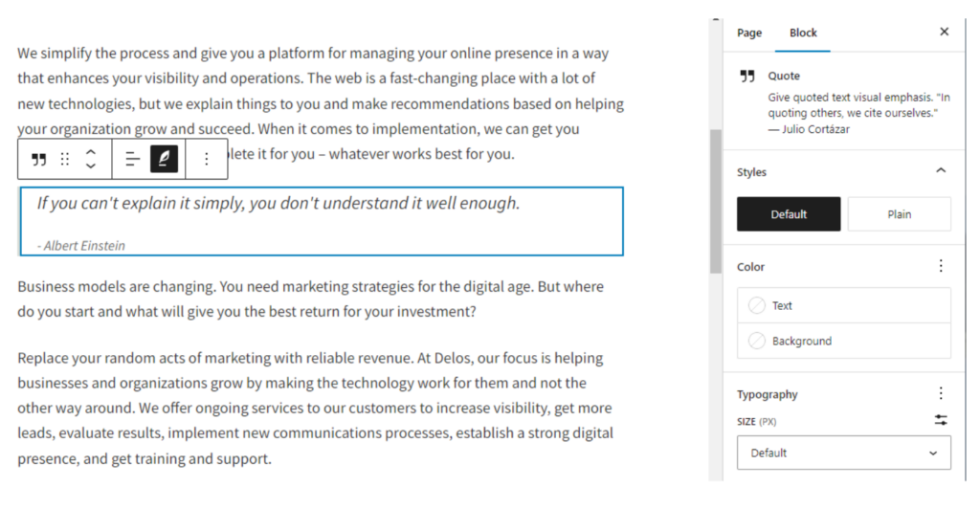Open Typography panel options menu
Viewport: 980px width, 509px height.
941,393
